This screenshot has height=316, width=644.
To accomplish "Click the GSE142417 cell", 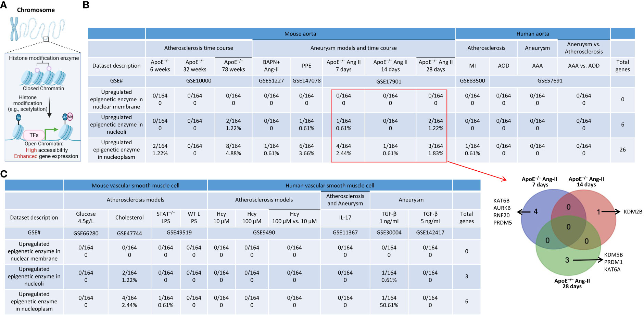I will pos(430,233).
